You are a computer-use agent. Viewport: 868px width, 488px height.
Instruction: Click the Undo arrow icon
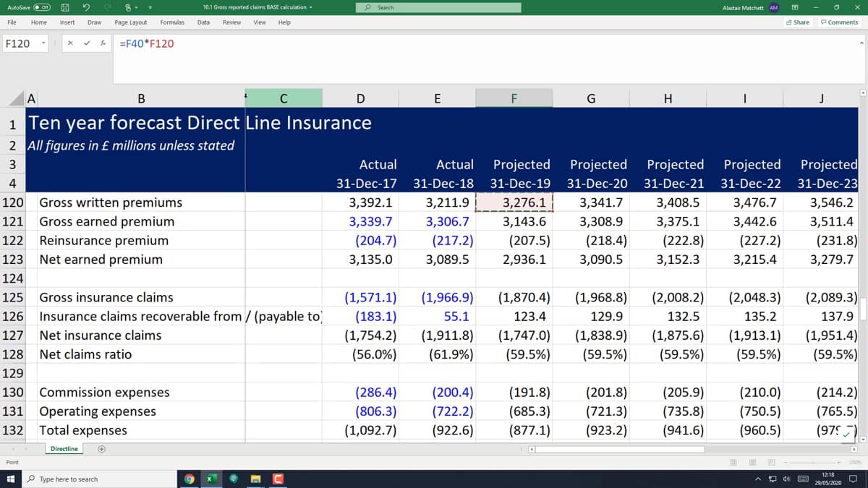[88, 7]
